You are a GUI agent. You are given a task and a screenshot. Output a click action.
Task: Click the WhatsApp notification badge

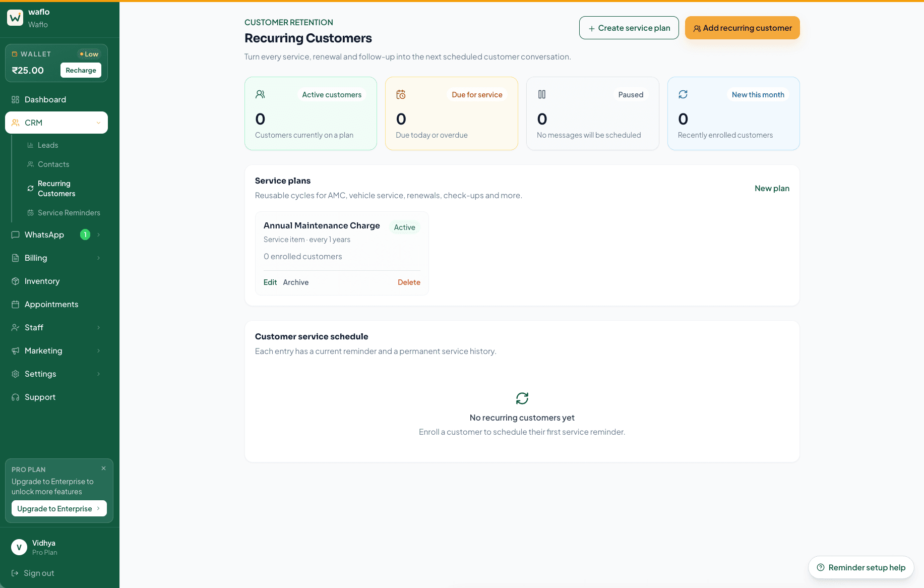coord(85,234)
